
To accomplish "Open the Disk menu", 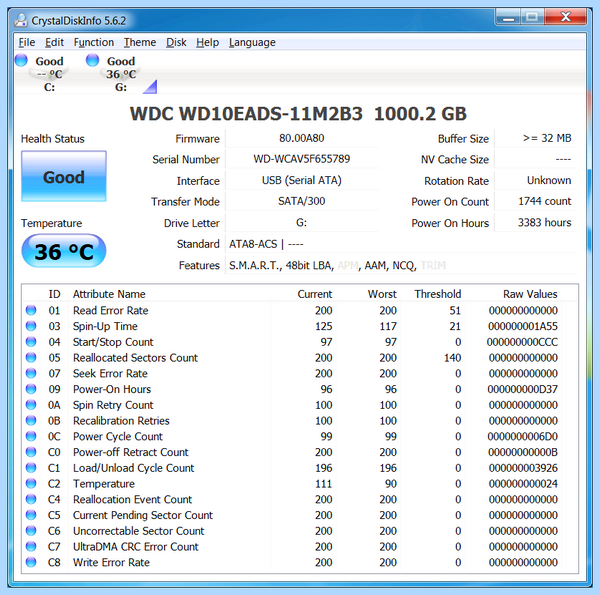I will click(x=176, y=42).
